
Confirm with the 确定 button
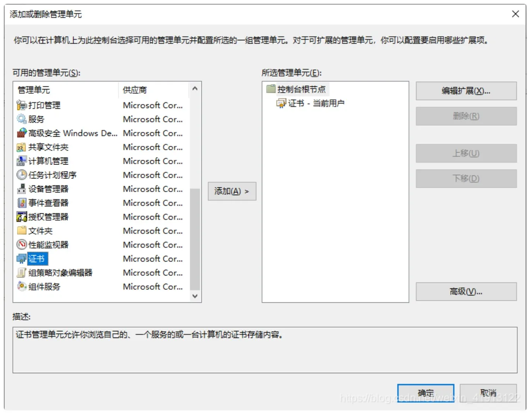[x=426, y=393]
